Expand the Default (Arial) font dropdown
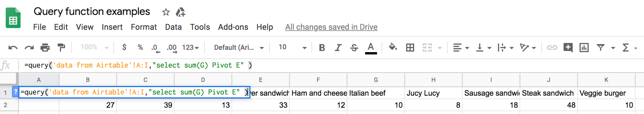This screenshot has height=114, width=644. coord(239,48)
